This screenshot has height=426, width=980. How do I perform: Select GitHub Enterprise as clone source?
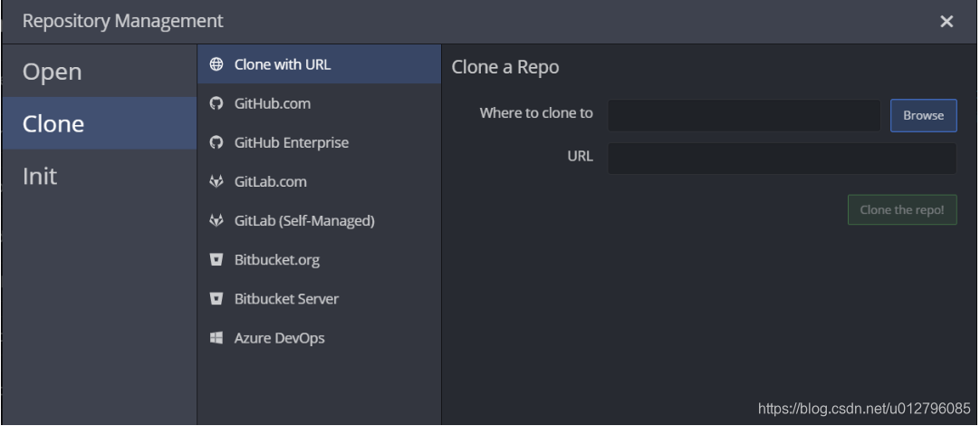[320, 142]
